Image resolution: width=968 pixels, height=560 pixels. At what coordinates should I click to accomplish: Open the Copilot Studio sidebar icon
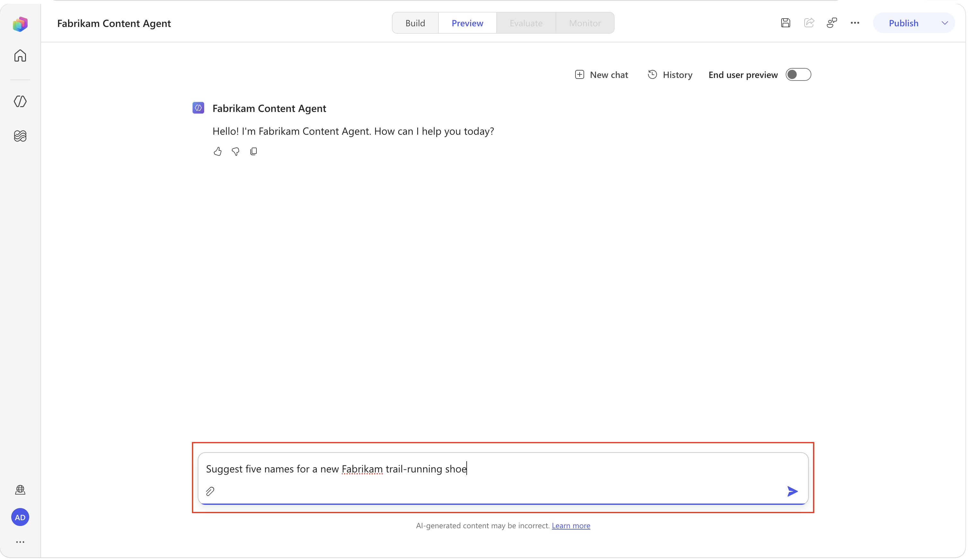(20, 101)
